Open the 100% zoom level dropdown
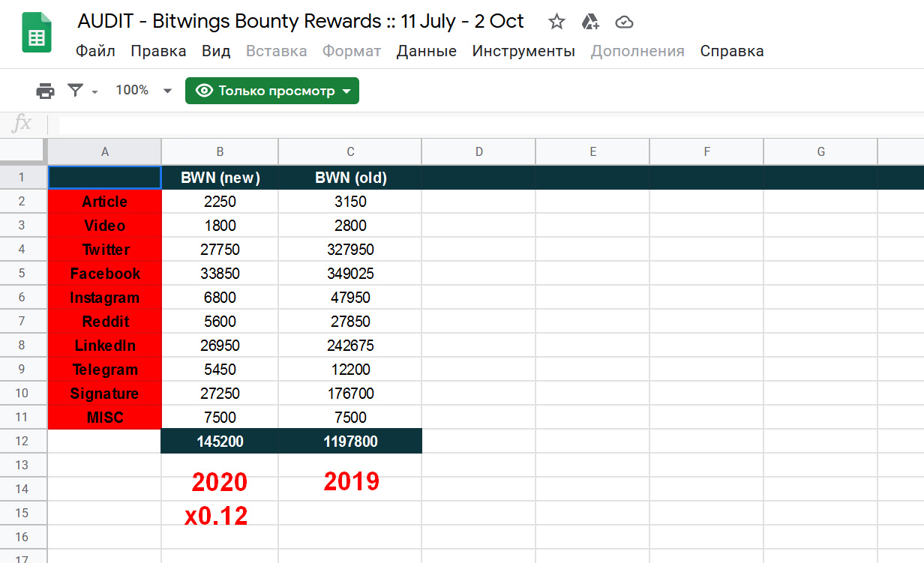This screenshot has height=563, width=924. 143,91
